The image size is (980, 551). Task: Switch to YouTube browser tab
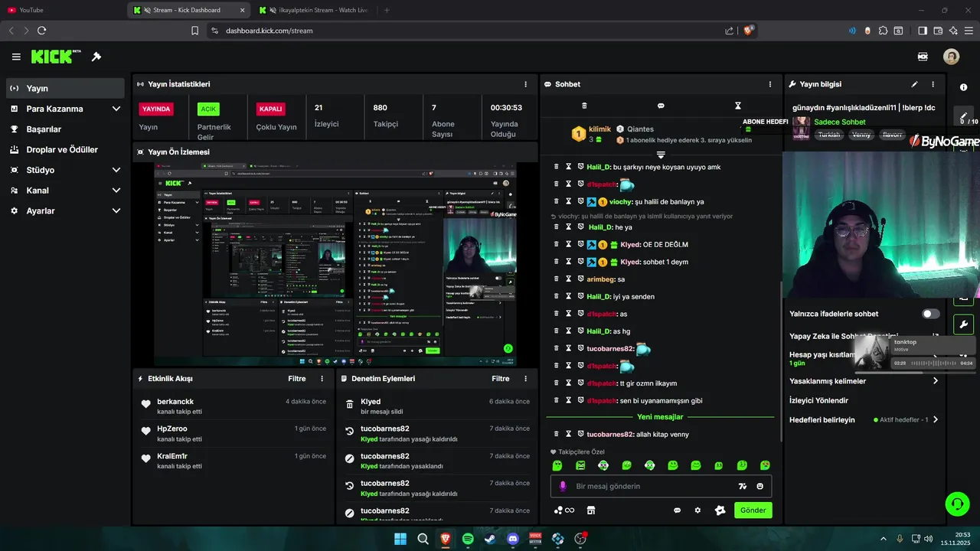(x=63, y=10)
